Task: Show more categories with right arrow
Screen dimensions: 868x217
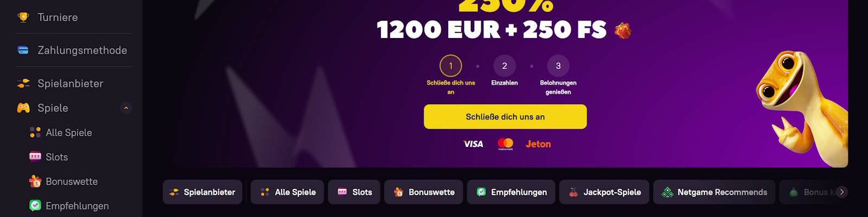Action: pyautogui.click(x=842, y=192)
